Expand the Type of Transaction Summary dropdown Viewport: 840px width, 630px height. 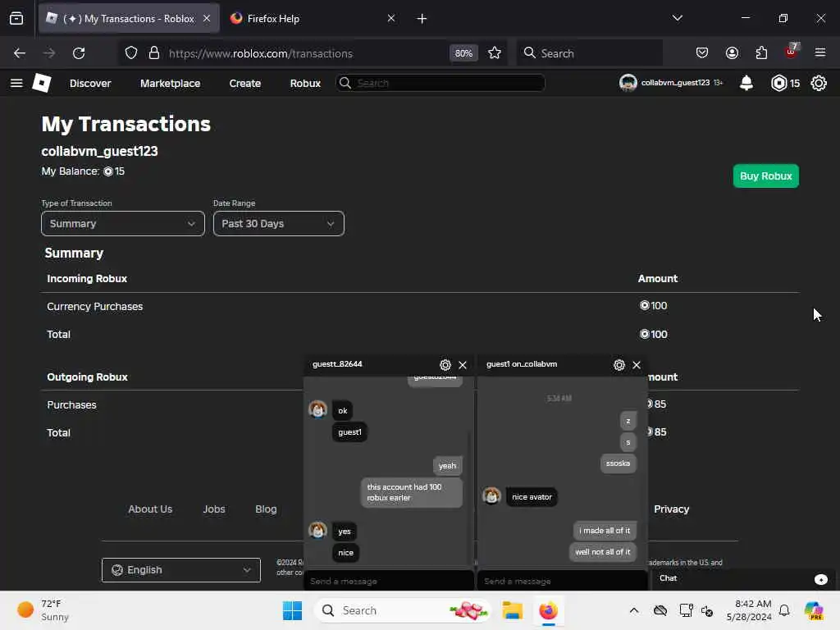click(x=123, y=223)
